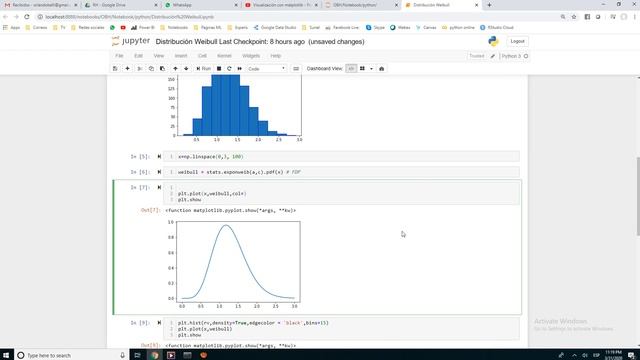This screenshot has height=360, width=640.
Task: Move the selected cell up with the arrow
Action: click(175, 69)
